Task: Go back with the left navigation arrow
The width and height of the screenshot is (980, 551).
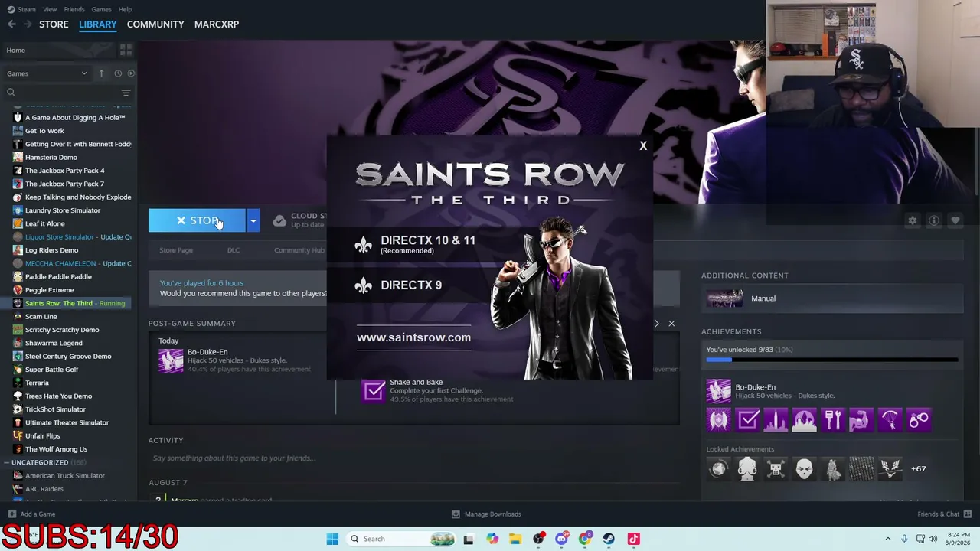Action: click(x=11, y=24)
